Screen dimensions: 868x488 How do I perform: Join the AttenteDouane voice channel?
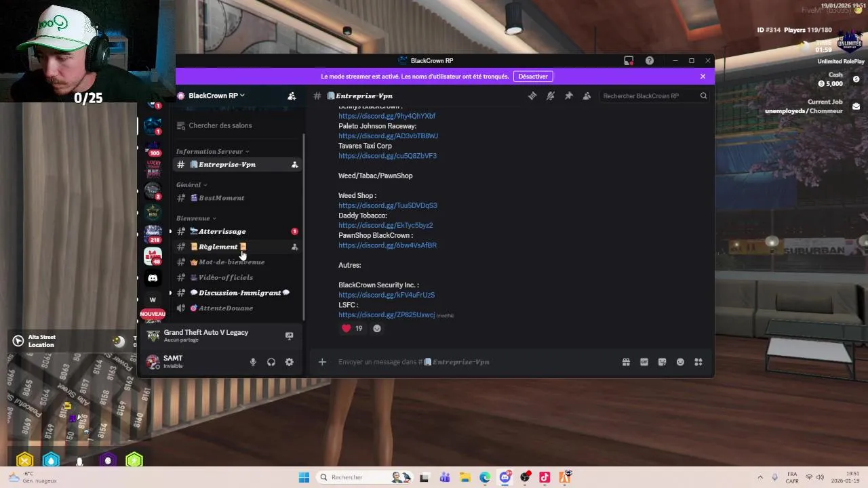[x=237, y=308]
